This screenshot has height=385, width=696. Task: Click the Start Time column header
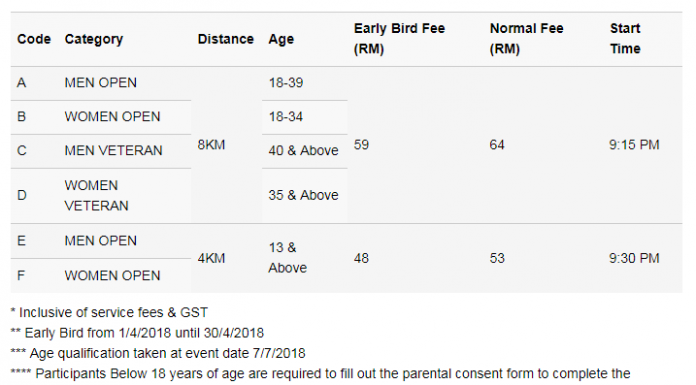click(625, 39)
